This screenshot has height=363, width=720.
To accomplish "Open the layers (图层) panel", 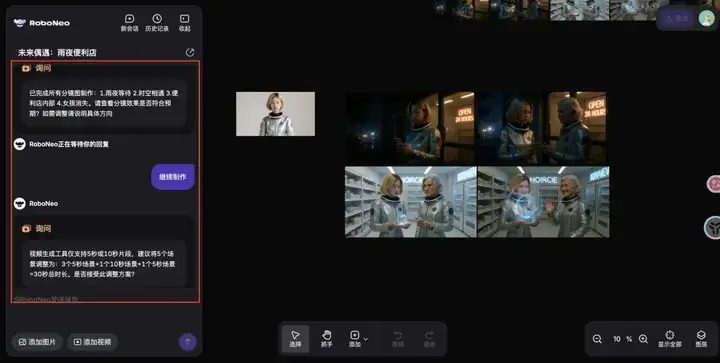I will 701,339.
